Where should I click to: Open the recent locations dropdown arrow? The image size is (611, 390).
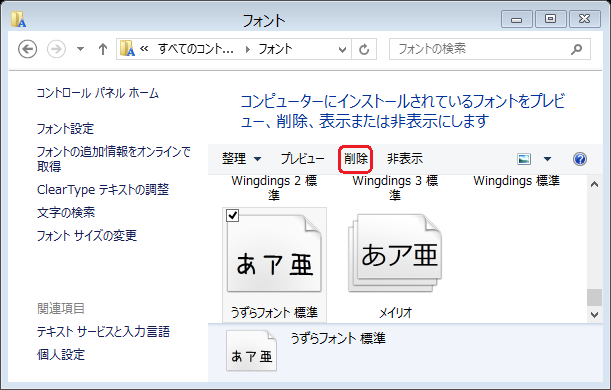click(80, 49)
